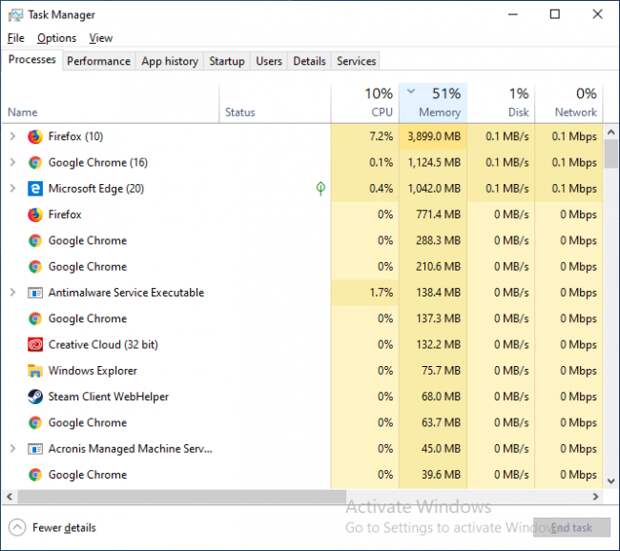Screen dimensions: 620x551
Task: Switch to the Details tab
Action: [309, 61]
